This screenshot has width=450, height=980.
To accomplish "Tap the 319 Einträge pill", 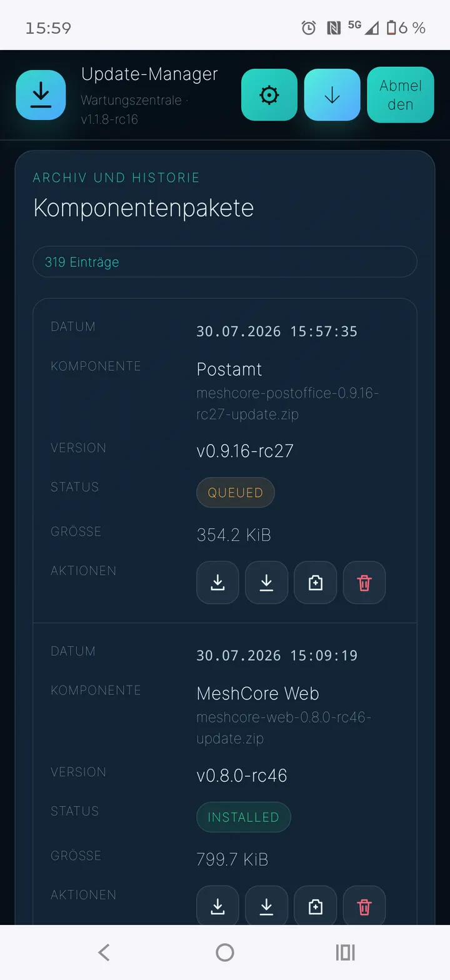I will (225, 262).
